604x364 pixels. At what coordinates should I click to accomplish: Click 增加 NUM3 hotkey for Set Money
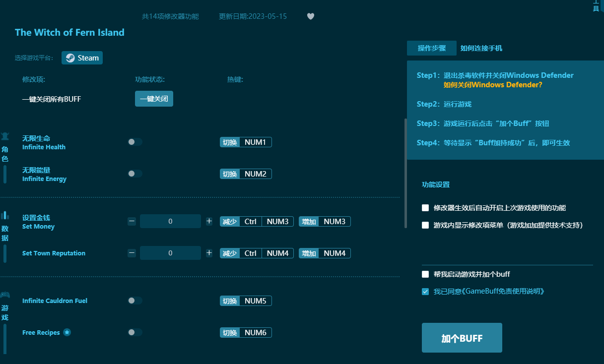325,222
